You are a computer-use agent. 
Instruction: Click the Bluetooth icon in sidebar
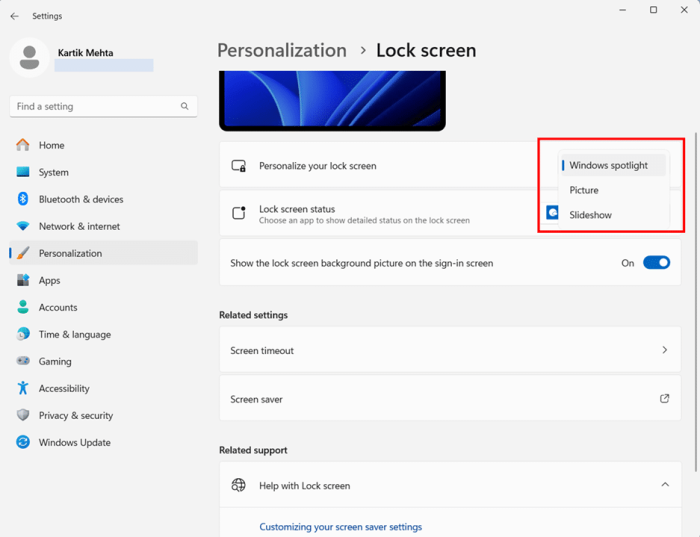coord(23,199)
